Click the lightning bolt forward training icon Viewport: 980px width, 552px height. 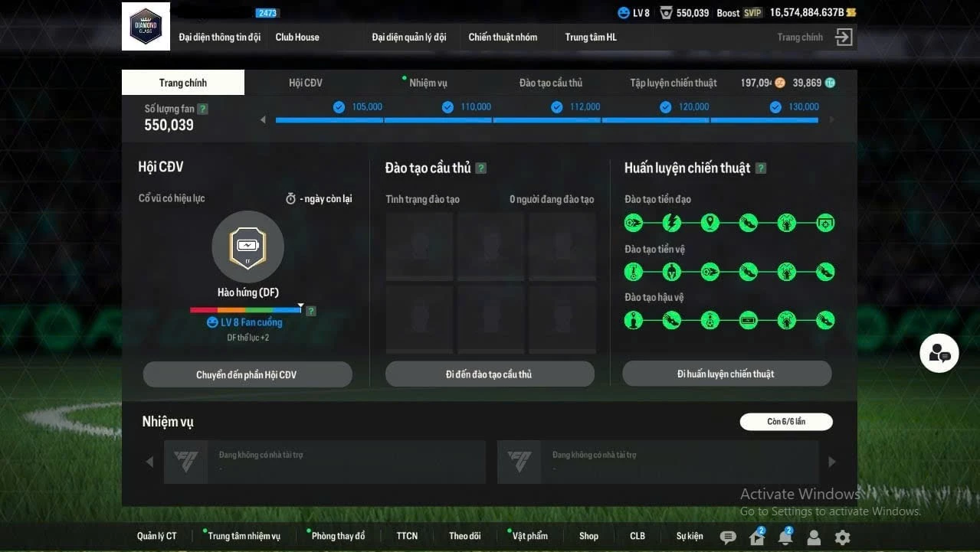(x=672, y=224)
